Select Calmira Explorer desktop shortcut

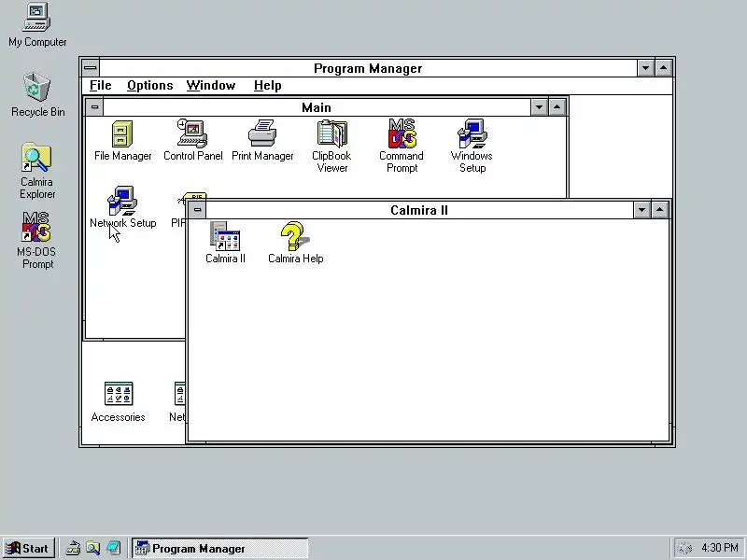pyautogui.click(x=36, y=158)
